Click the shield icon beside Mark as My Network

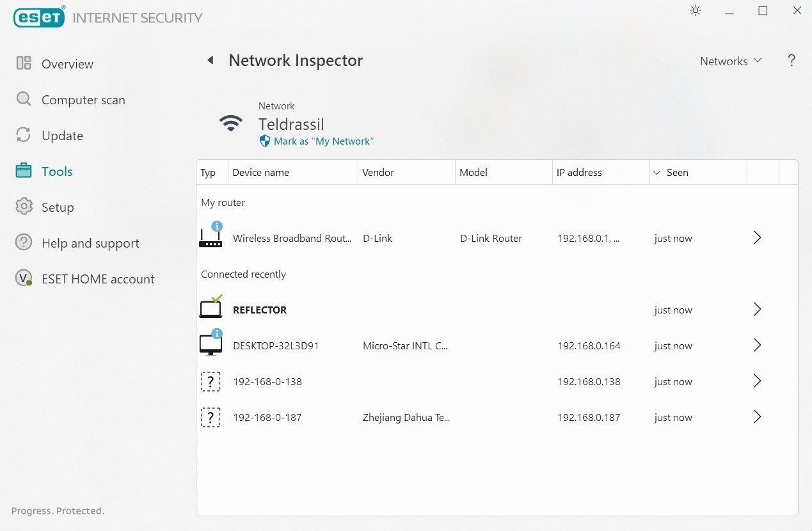point(265,141)
